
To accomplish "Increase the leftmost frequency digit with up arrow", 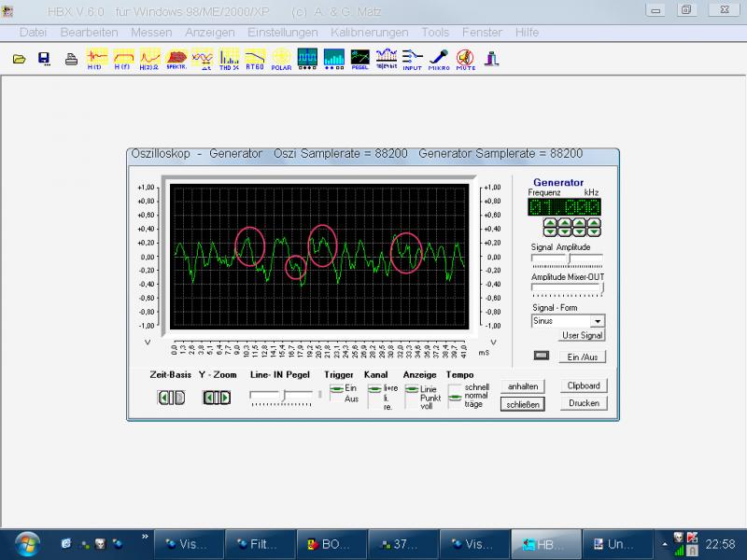I will 550,223.
